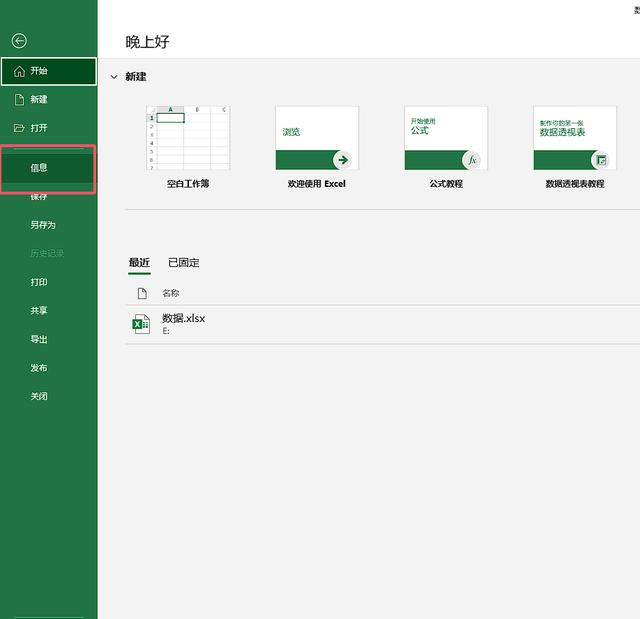Collapse the 新建 section chevron
Screen dimensions: 640x619
pos(114,77)
